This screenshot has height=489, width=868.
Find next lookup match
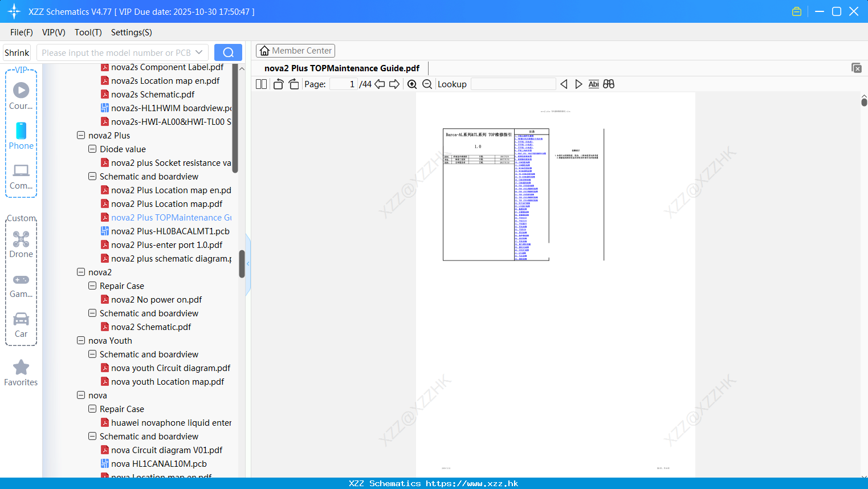(x=578, y=84)
